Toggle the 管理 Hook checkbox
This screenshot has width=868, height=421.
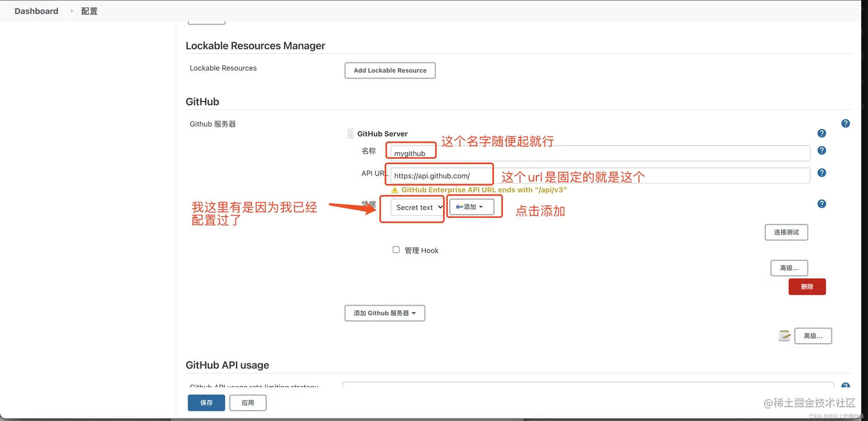coord(396,250)
